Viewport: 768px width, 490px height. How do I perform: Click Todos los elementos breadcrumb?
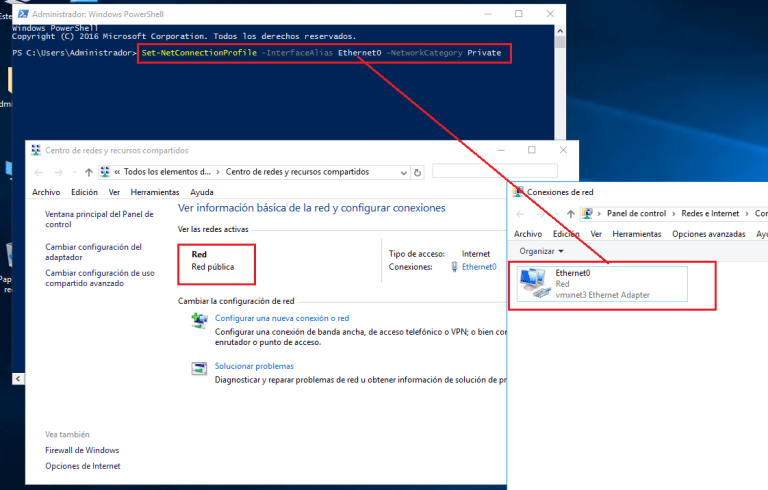coord(167,172)
